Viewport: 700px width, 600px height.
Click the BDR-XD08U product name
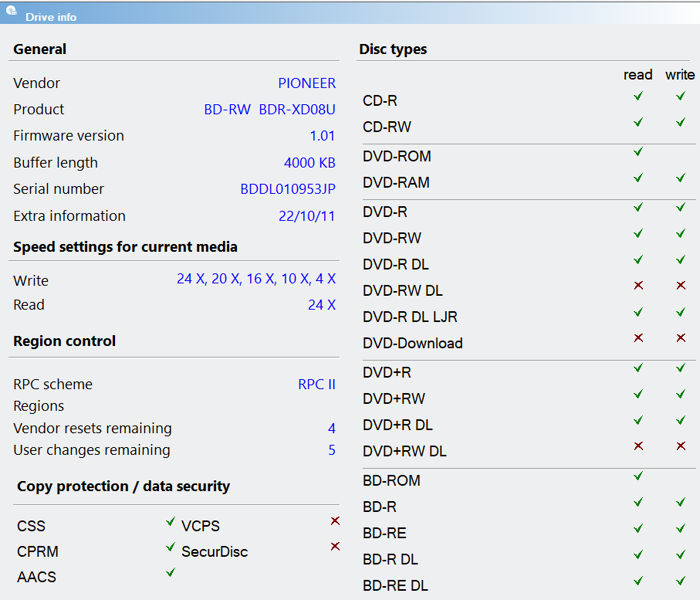click(x=297, y=109)
